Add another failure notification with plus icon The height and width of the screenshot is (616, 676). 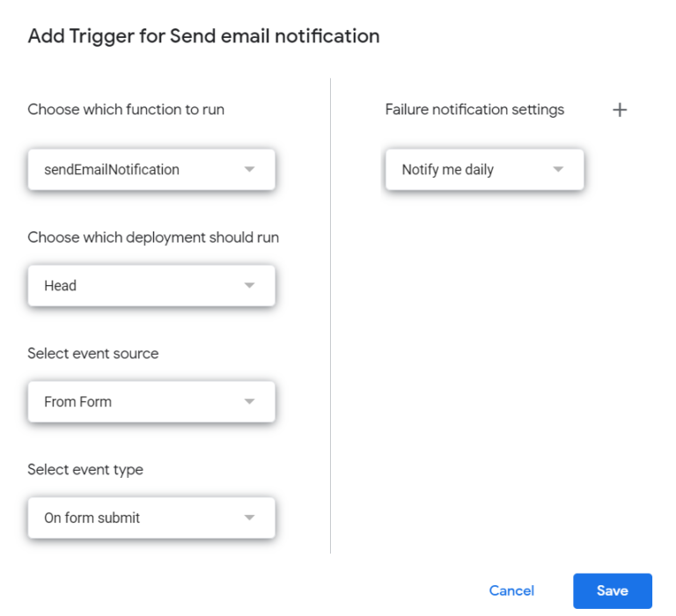(x=620, y=110)
